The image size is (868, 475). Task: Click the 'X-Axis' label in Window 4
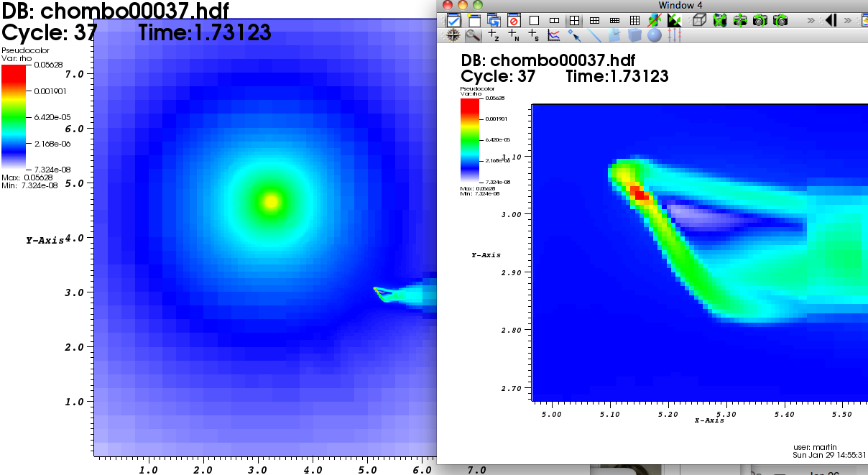(x=709, y=420)
